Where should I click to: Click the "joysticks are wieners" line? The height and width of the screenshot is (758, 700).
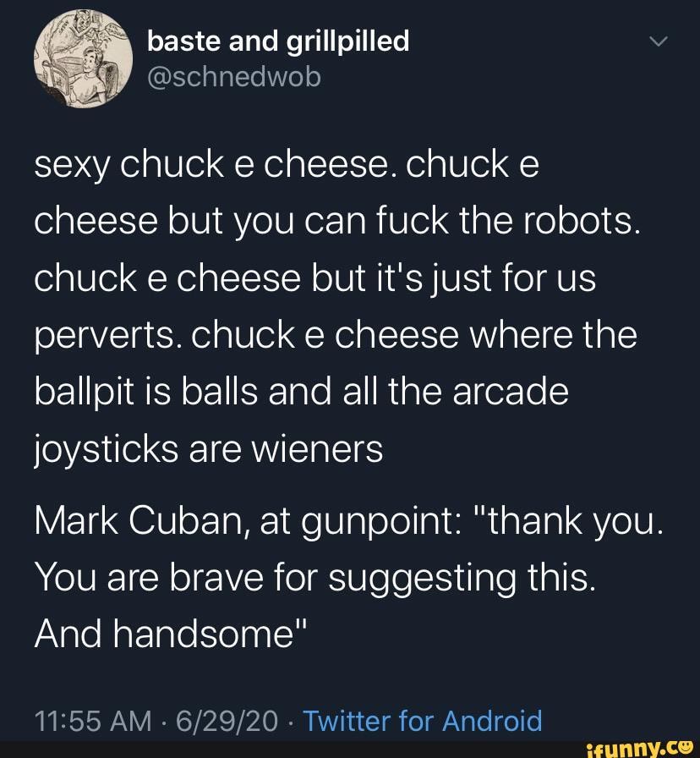(209, 449)
